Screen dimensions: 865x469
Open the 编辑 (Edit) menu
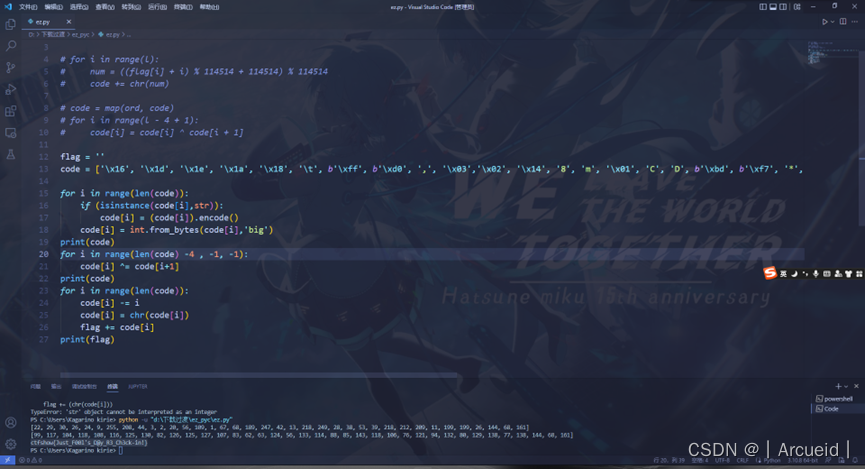pyautogui.click(x=54, y=7)
